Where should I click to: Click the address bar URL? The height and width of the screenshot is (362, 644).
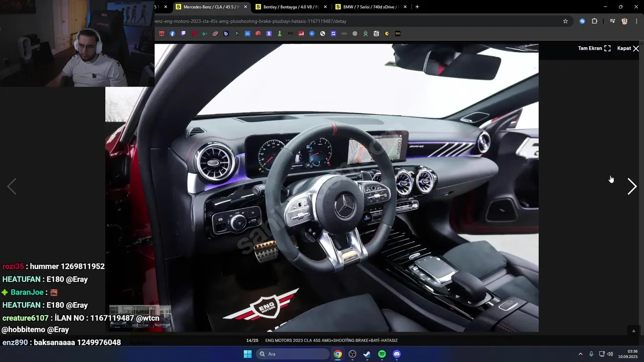click(251, 21)
